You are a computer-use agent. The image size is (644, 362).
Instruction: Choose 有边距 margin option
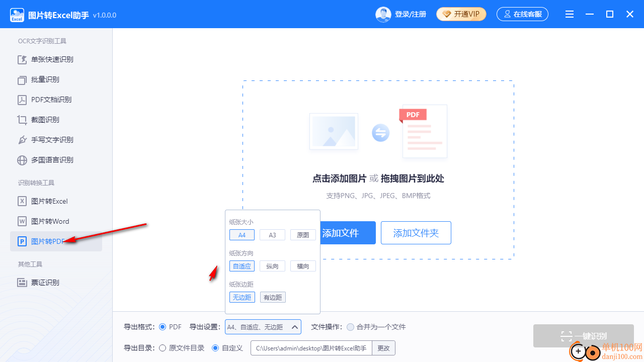[x=273, y=297]
